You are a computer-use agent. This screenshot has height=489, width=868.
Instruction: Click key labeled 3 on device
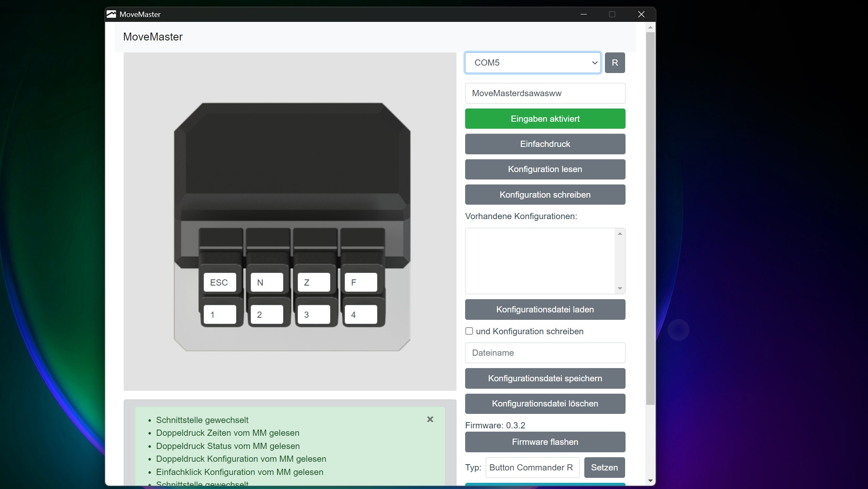coord(314,315)
